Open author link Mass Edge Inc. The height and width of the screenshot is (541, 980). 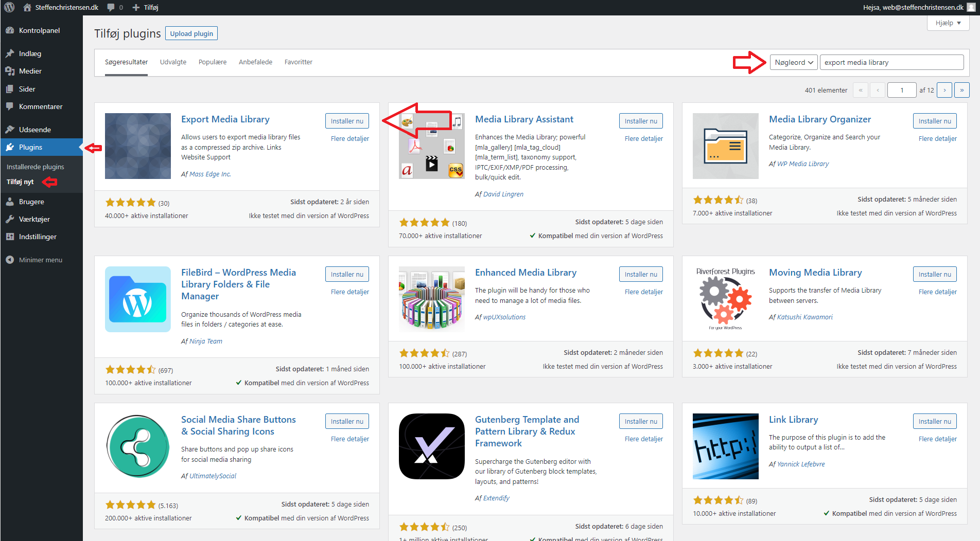coord(210,174)
